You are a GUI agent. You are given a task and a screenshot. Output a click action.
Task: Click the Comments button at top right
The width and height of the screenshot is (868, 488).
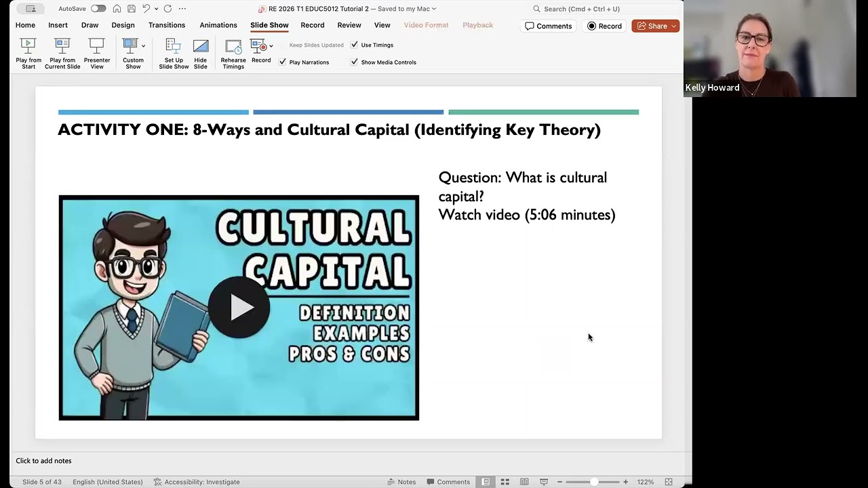[x=548, y=26]
